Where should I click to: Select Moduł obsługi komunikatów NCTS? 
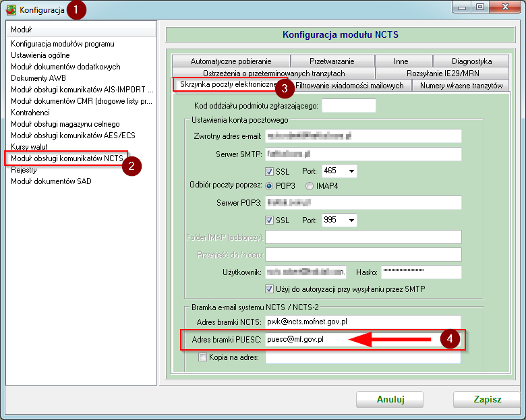click(x=67, y=158)
